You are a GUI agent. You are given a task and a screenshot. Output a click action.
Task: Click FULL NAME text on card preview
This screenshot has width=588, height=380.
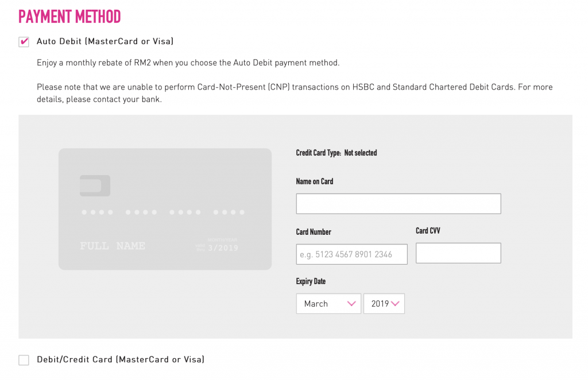pyautogui.click(x=113, y=246)
